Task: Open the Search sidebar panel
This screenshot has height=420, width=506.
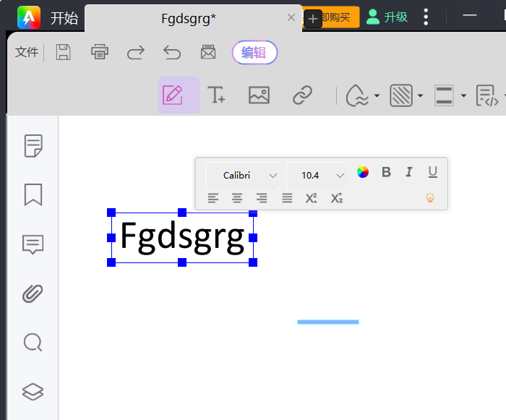Action: [33, 342]
